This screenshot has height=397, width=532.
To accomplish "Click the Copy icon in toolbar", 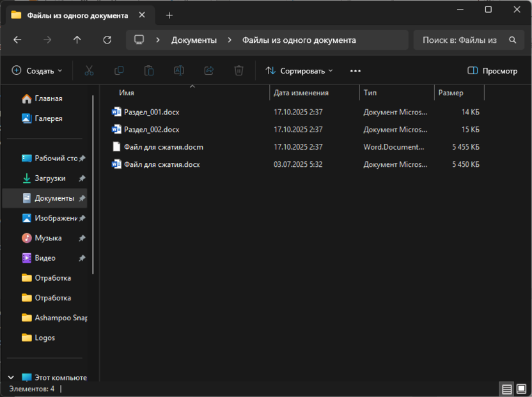I will [119, 71].
